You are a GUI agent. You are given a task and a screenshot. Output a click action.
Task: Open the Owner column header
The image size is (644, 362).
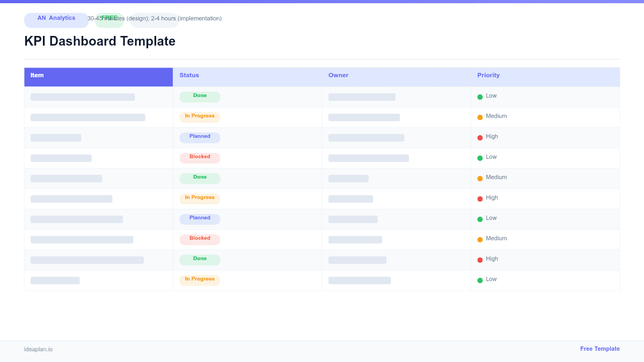[339, 75]
